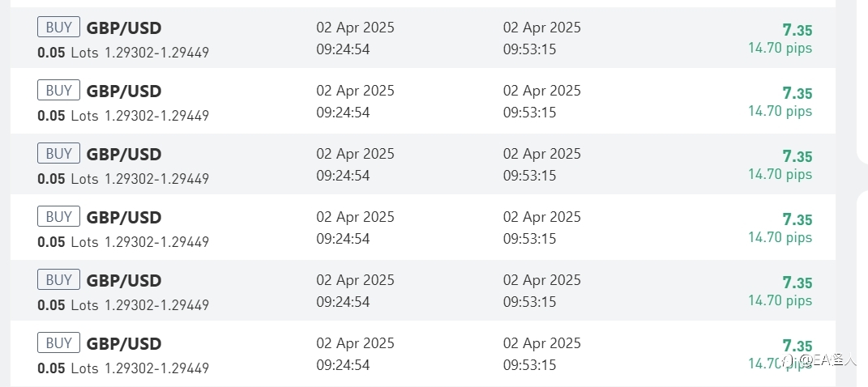Click the open date 02 Apr 2025 in fourth row
The image size is (868, 387).
click(356, 217)
